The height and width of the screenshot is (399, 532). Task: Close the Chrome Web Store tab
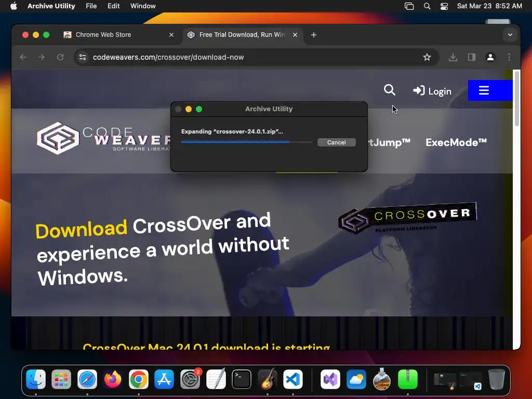[171, 35]
